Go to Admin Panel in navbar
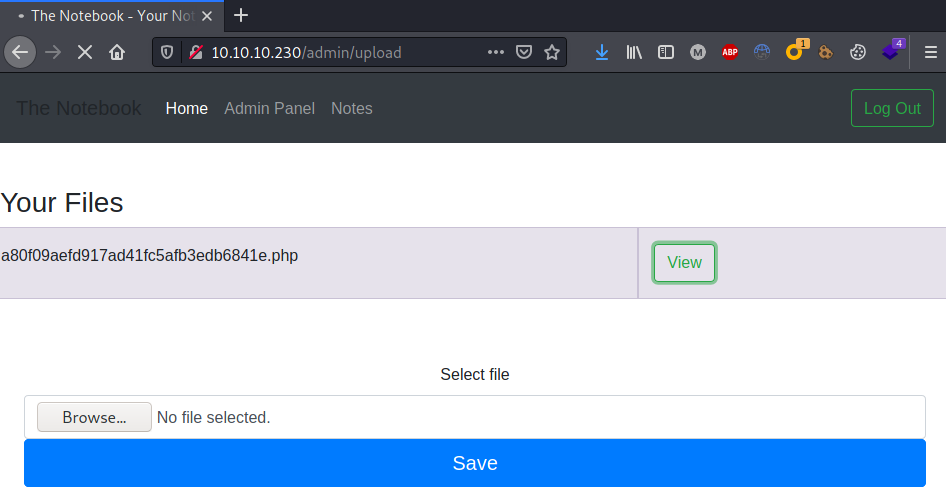 click(269, 108)
